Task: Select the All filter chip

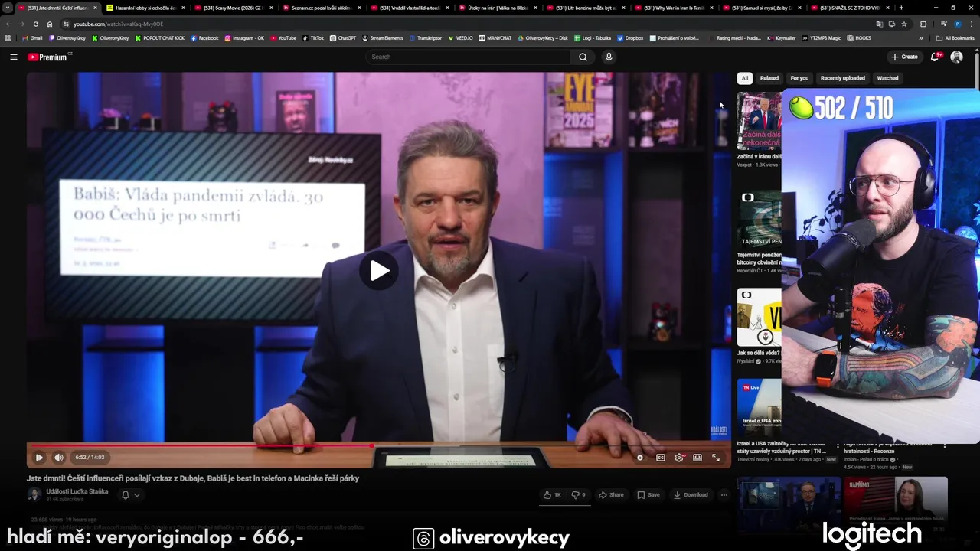Action: pyautogui.click(x=745, y=78)
